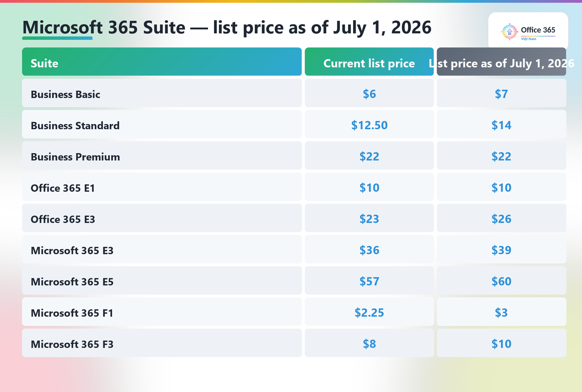Click the $2.25 current price cell
Image resolution: width=582 pixels, height=392 pixels.
[369, 312]
